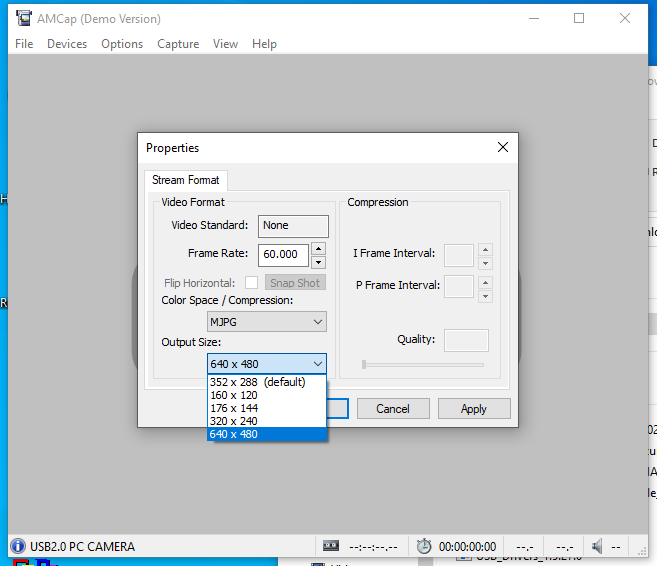Open the Capture menu

tap(178, 44)
